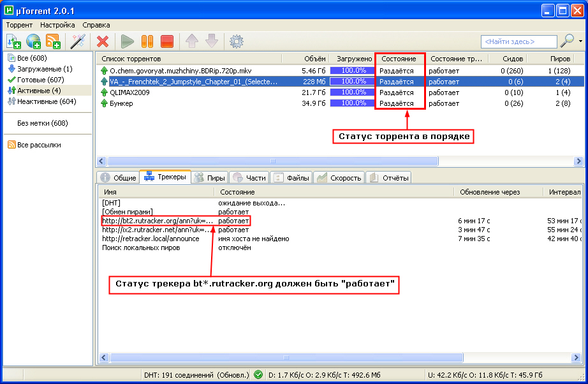Select the [DHT] tracker row
The image size is (588, 384).
click(111, 203)
